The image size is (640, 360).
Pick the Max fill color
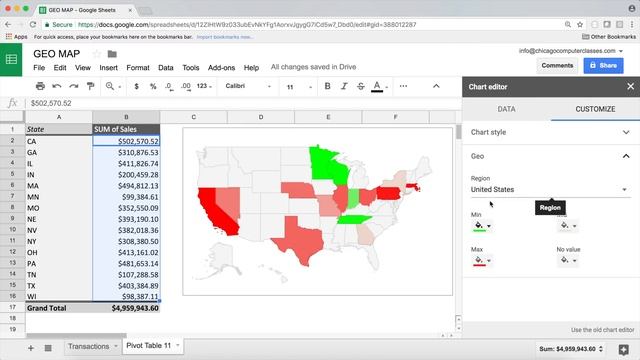click(482, 260)
